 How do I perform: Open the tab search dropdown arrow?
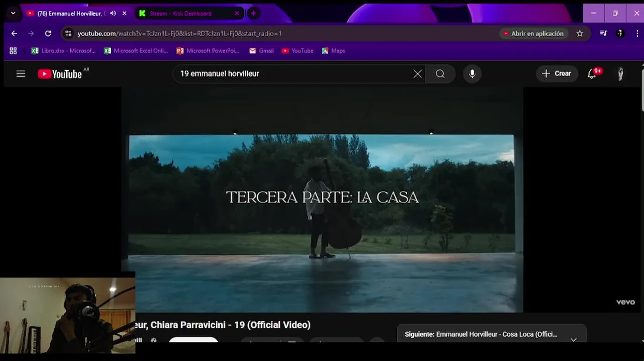[x=13, y=14]
